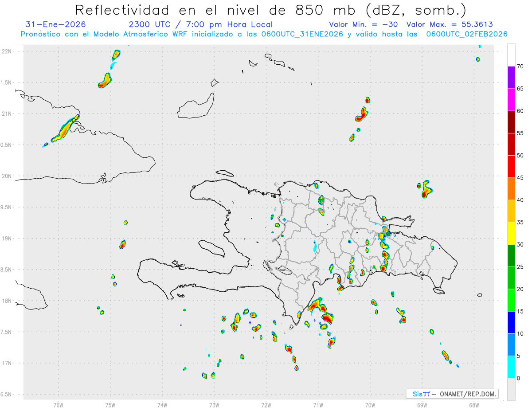This screenshot has height=411, width=532.
Task: Click the purple 65–70 dBZ colorbar segment
Action: pyautogui.click(x=511, y=78)
